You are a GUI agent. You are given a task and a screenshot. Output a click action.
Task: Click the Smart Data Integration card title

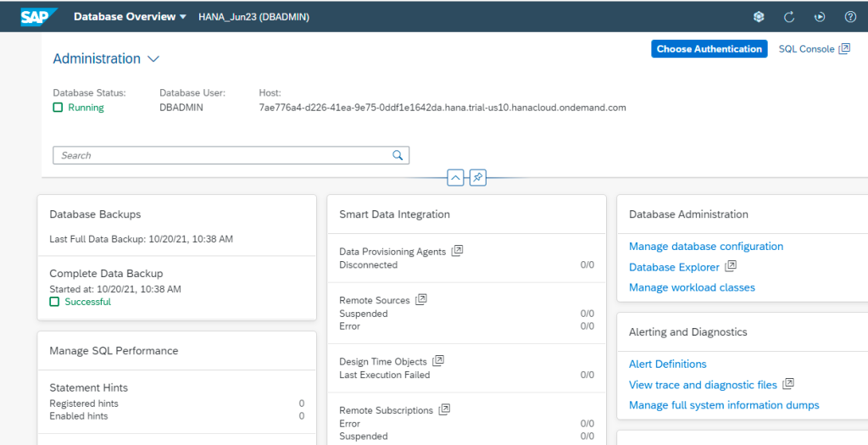(395, 214)
